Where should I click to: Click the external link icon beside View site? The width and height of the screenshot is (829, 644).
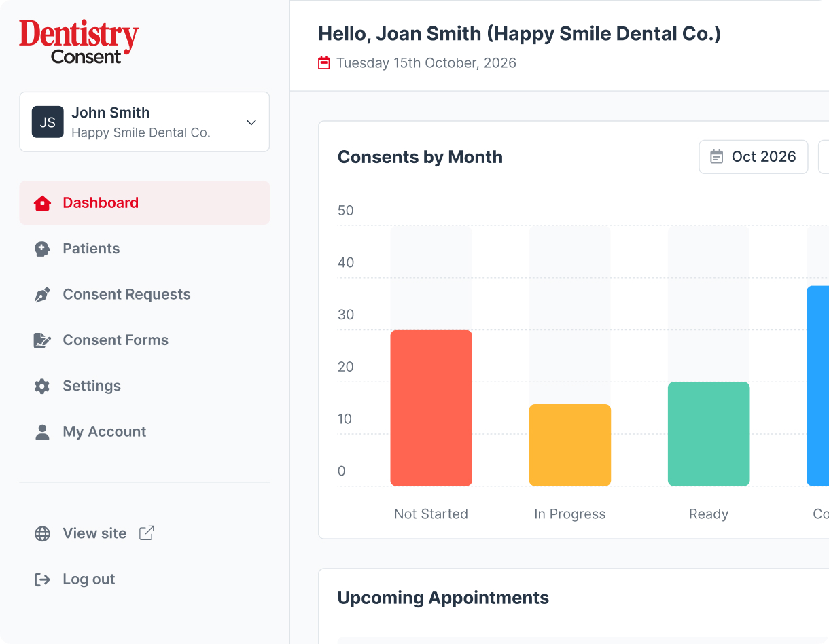[x=146, y=533]
